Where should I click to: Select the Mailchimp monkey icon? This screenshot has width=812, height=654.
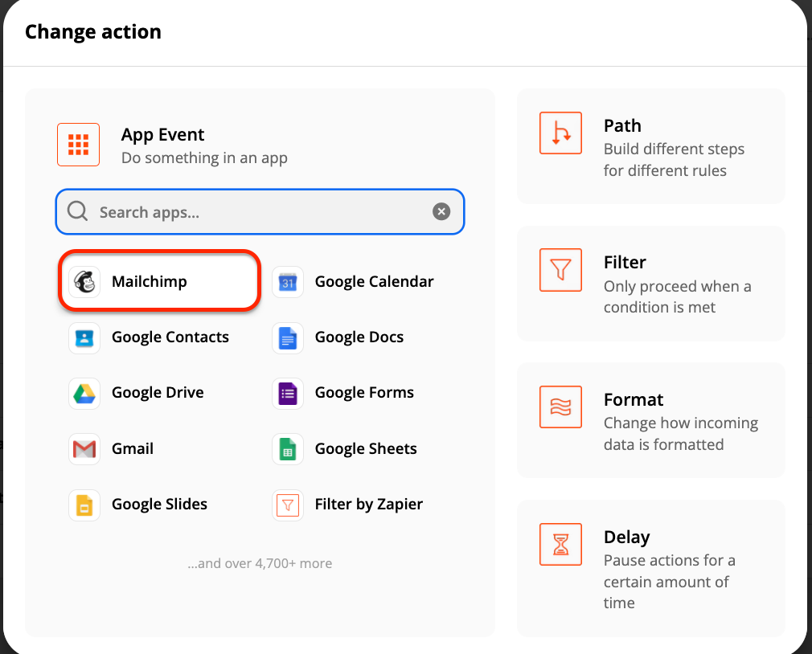point(84,281)
